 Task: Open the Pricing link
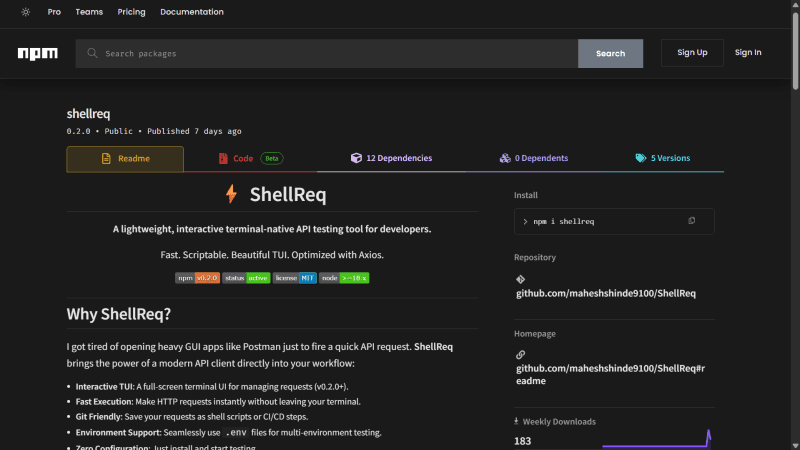pos(131,12)
